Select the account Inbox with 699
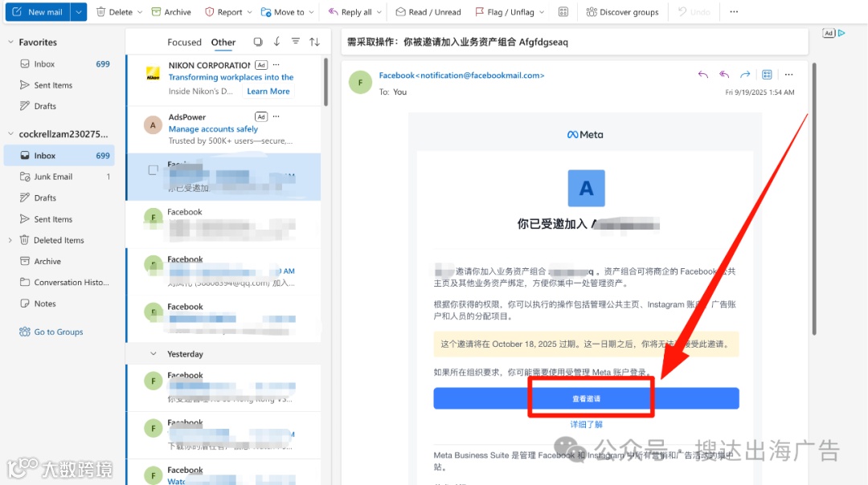The width and height of the screenshot is (868, 485). coord(59,156)
